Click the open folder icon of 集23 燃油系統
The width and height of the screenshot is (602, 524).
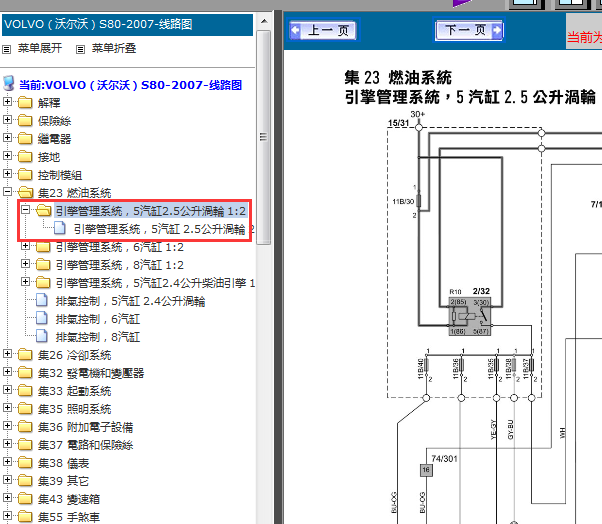(26, 192)
